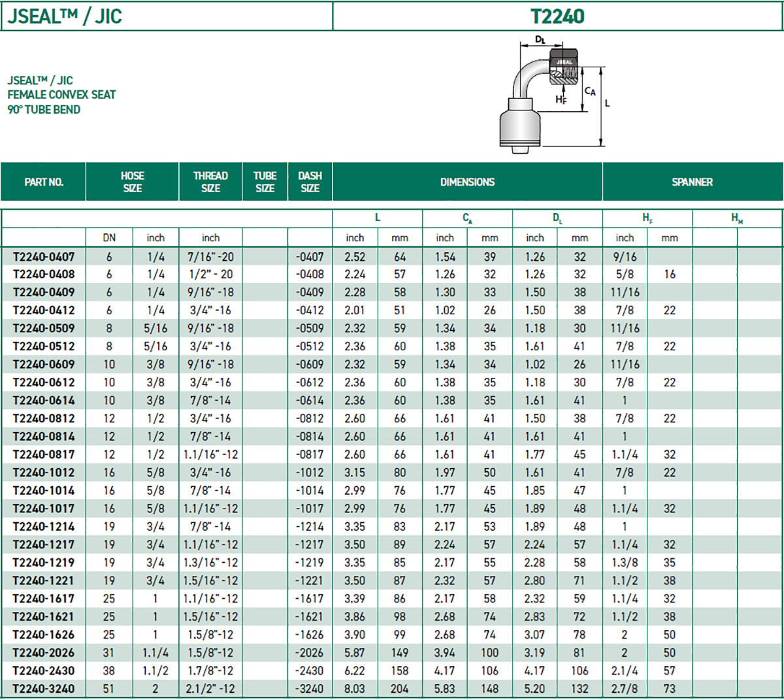Select part number T2240-1219
The height and width of the screenshot is (700, 784).
pos(44,562)
